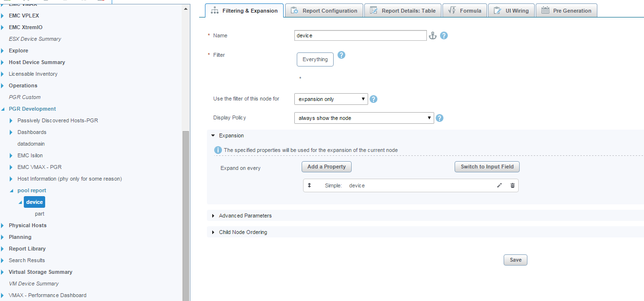Select Planning in the tree
Image resolution: width=644 pixels, height=301 pixels.
(20, 237)
